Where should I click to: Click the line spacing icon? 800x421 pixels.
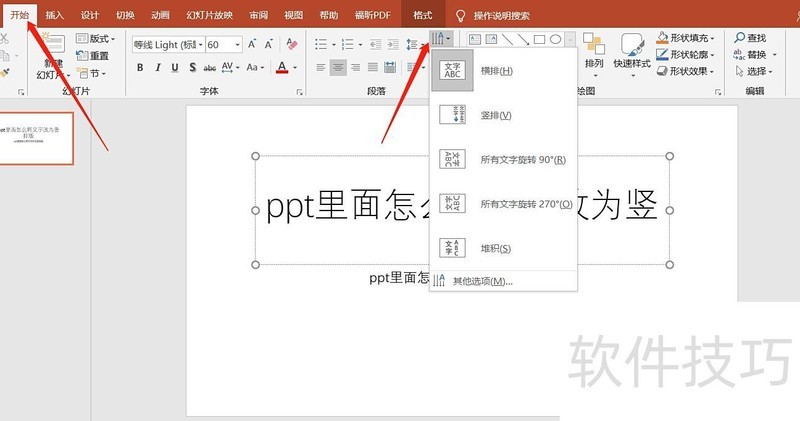point(412,44)
